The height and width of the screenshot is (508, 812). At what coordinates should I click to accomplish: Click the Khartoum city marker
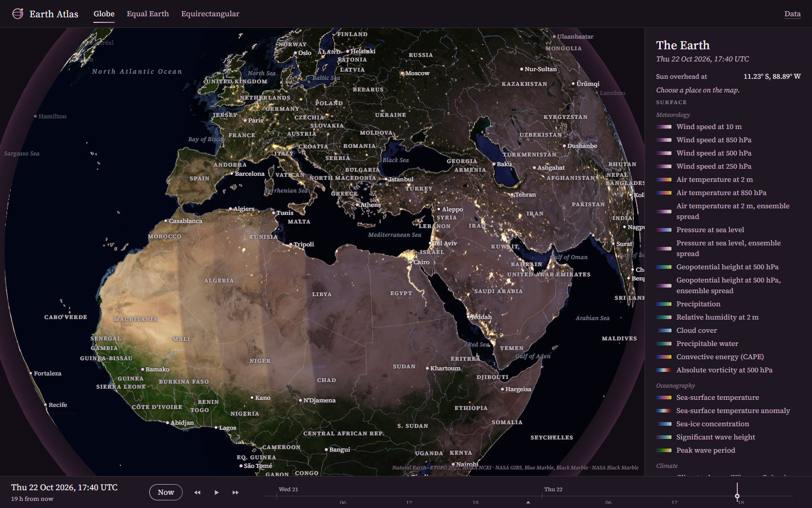tap(427, 368)
